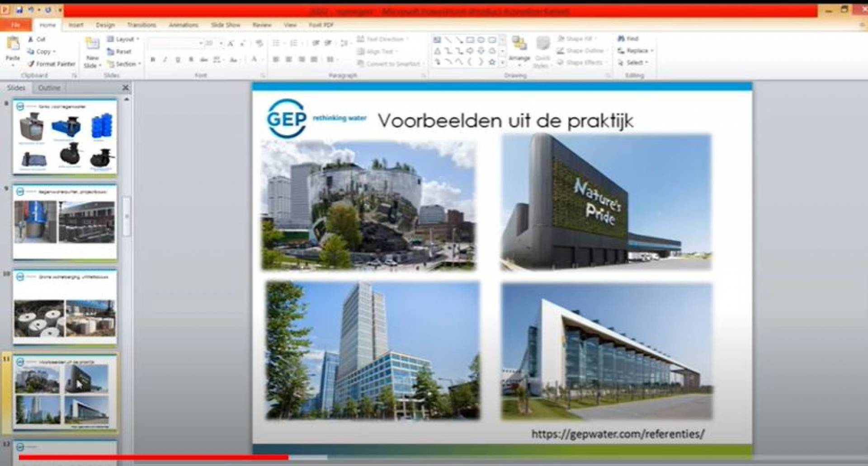
Task: Select the Rounded Rectangle shape
Action: pyautogui.click(x=492, y=40)
